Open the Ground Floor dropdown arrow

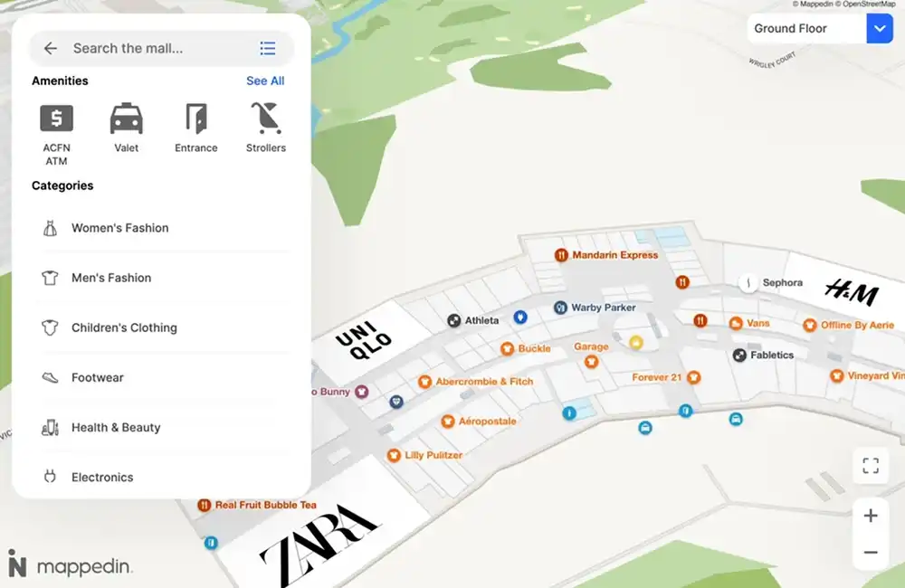point(879,29)
